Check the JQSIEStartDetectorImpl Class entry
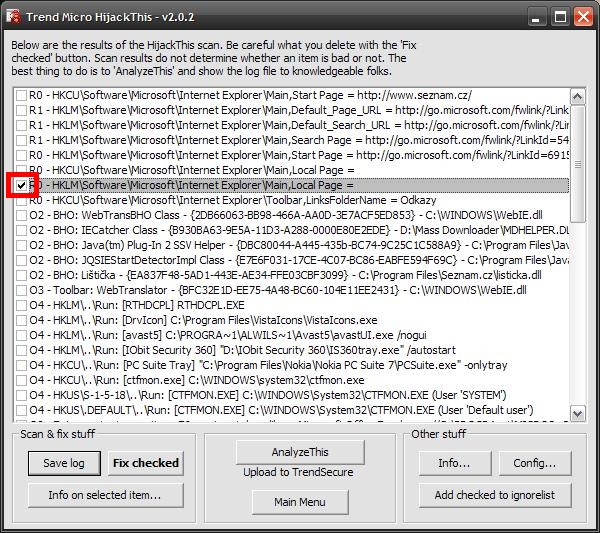This screenshot has height=533, width=600. 21,261
